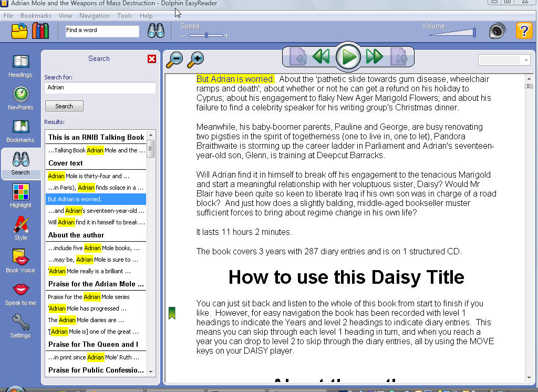Click the binoculars find icon in the toolbar

(156, 31)
